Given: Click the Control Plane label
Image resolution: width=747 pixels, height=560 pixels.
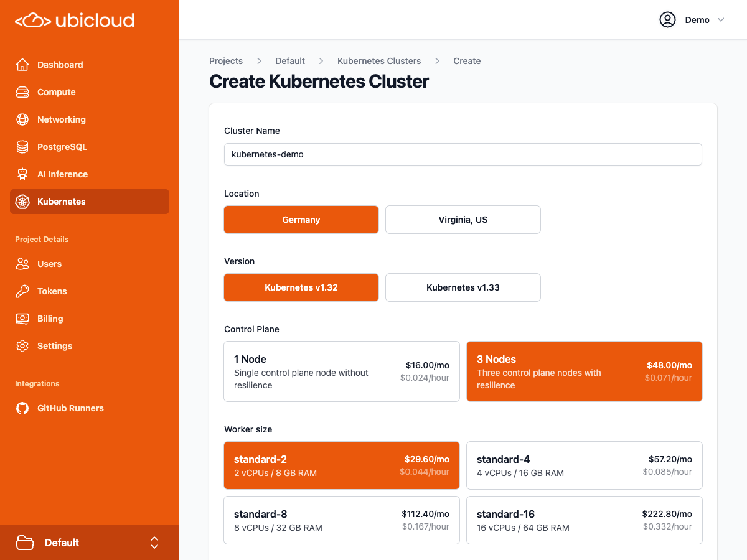Looking at the screenshot, I should [x=251, y=329].
